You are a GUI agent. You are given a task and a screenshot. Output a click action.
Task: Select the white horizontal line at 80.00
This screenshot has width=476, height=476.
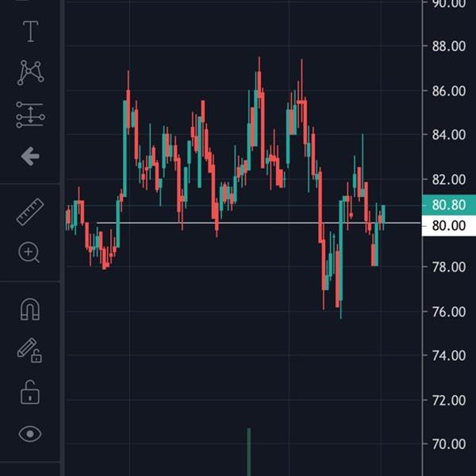[x=258, y=223]
